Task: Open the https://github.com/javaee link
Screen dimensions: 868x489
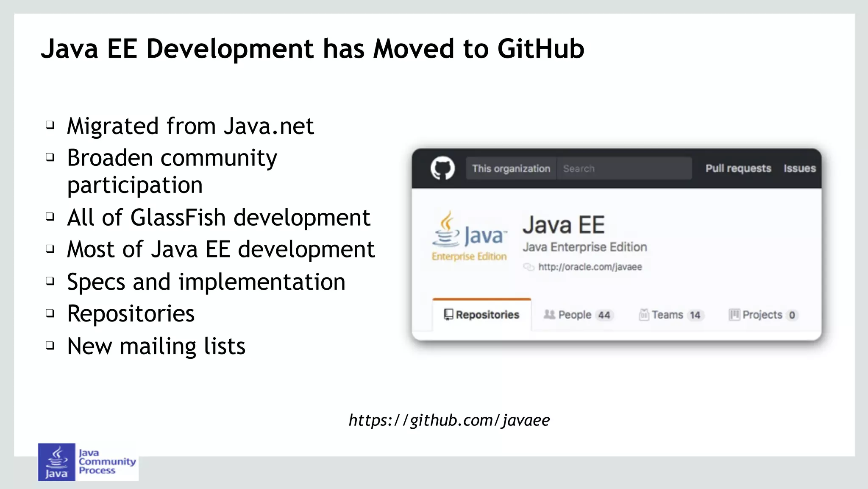Action: click(449, 420)
